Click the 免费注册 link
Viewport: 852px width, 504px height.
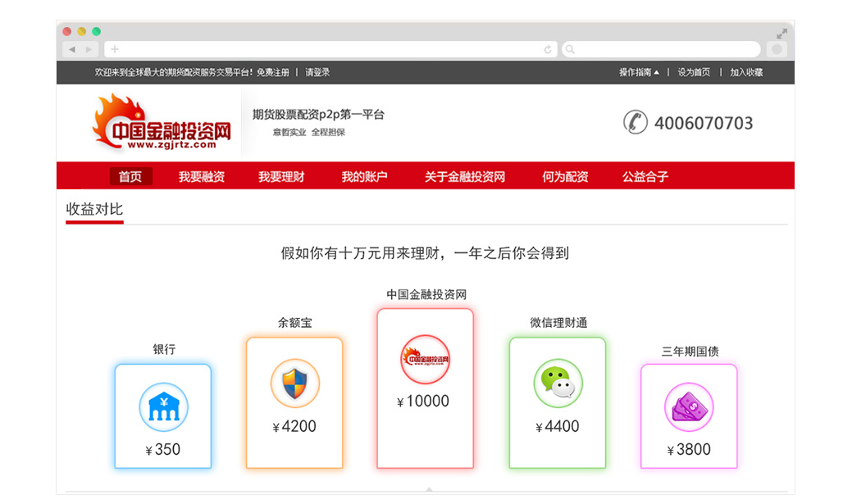273,72
